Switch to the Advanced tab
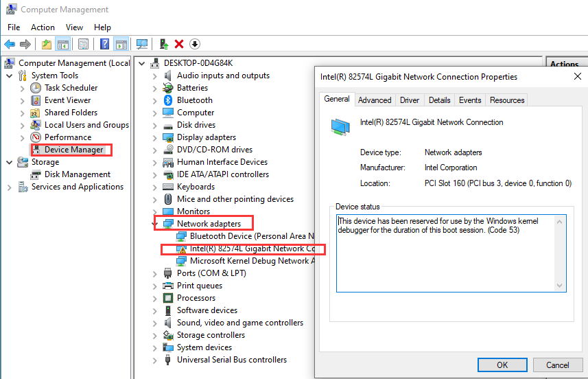 click(375, 100)
